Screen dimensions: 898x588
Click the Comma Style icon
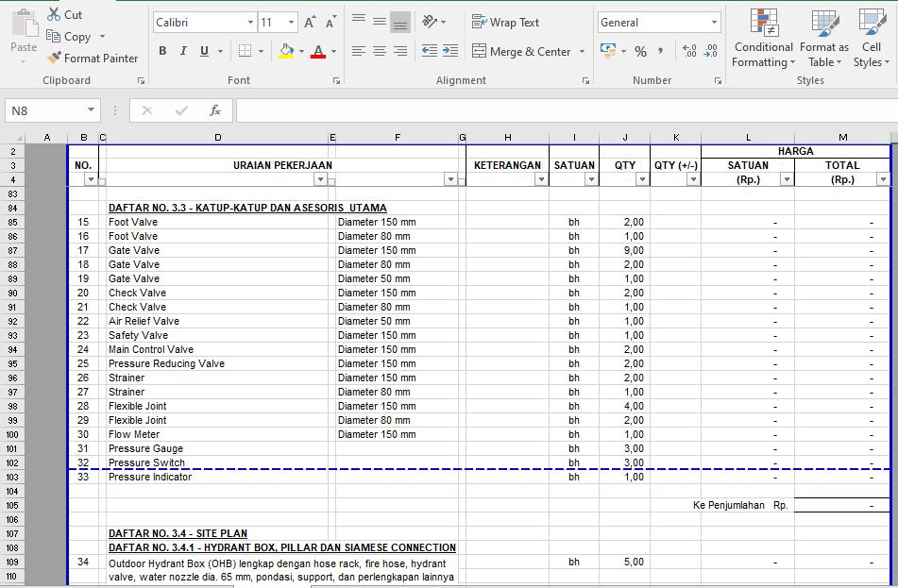coord(661,51)
